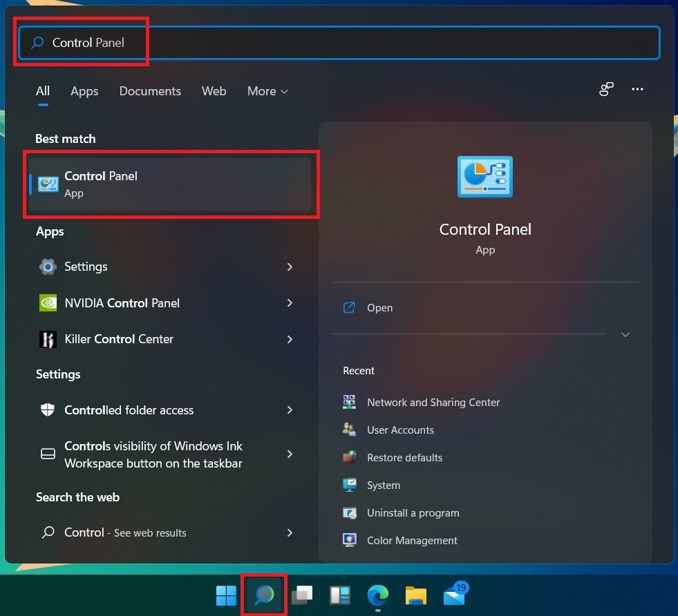Expand the Windows Ink Workspace setting chevron
This screenshot has width=678, height=616.
point(290,454)
